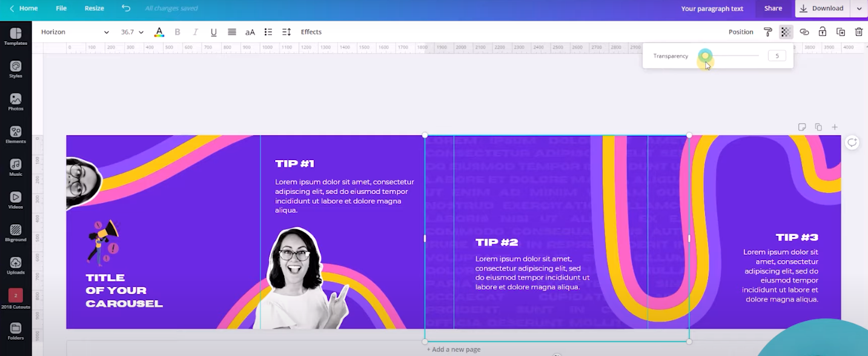Open the 2018 Cutouts folder
This screenshot has height=356, width=868.
coord(16,298)
